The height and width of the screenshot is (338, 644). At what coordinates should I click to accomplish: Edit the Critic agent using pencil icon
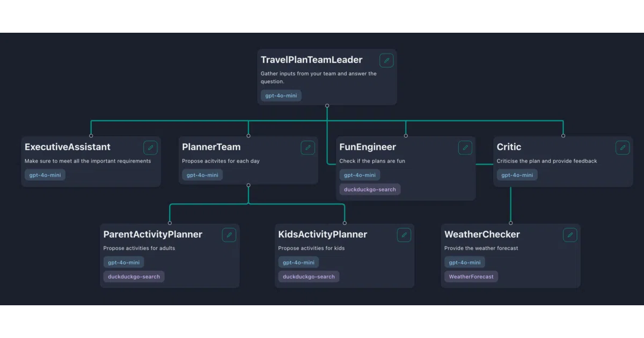(623, 148)
